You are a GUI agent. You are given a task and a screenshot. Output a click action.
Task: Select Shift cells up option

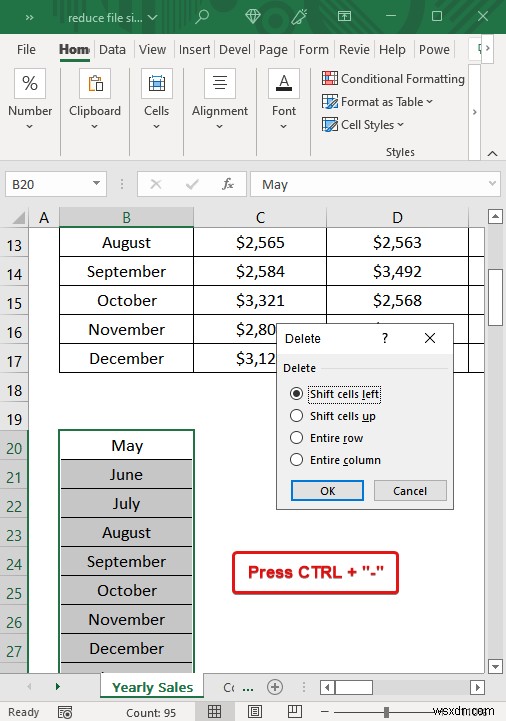[333, 416]
